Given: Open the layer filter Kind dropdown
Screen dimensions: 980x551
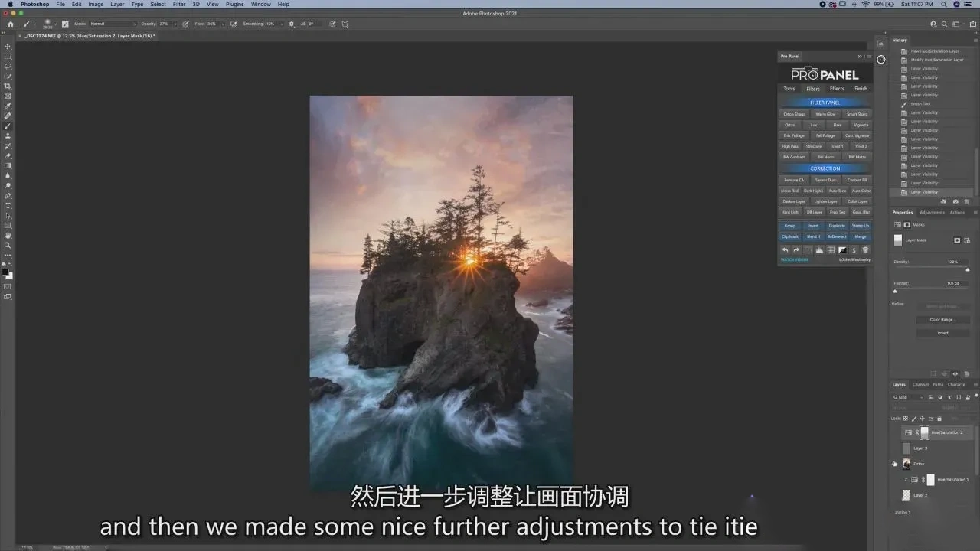Looking at the screenshot, I should pyautogui.click(x=910, y=398).
